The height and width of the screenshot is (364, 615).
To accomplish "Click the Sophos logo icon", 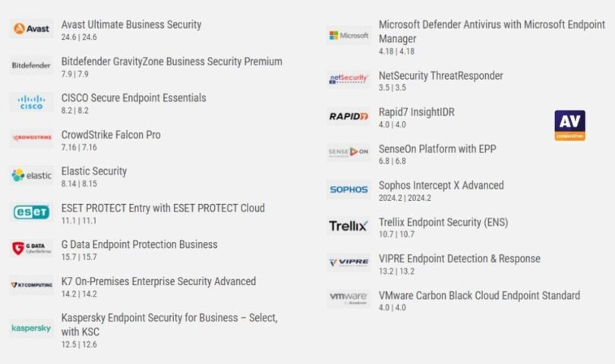I will pos(349,190).
